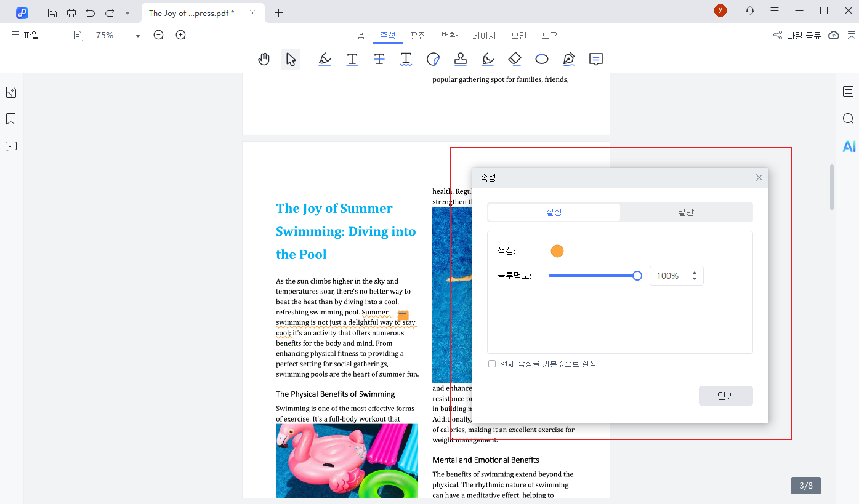Screen dimensions: 859x504
Task: Open the 편집 menu tab
Action: click(x=418, y=36)
